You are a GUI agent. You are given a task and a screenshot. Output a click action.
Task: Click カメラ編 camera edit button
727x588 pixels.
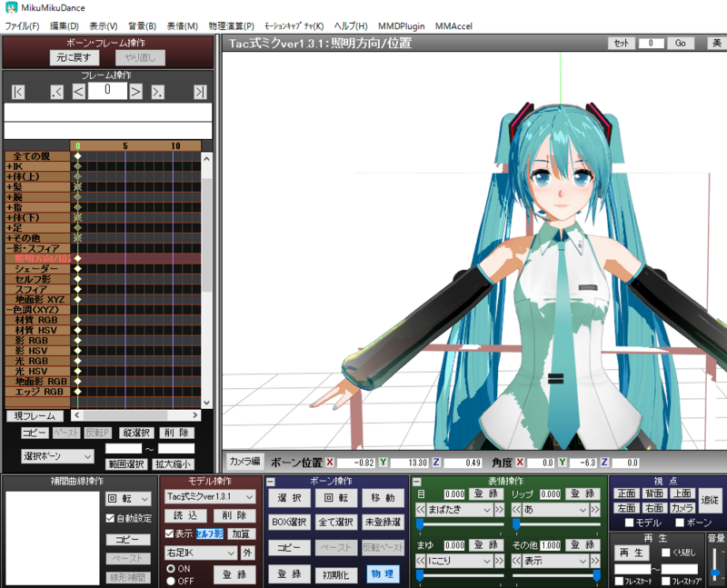pos(244,462)
